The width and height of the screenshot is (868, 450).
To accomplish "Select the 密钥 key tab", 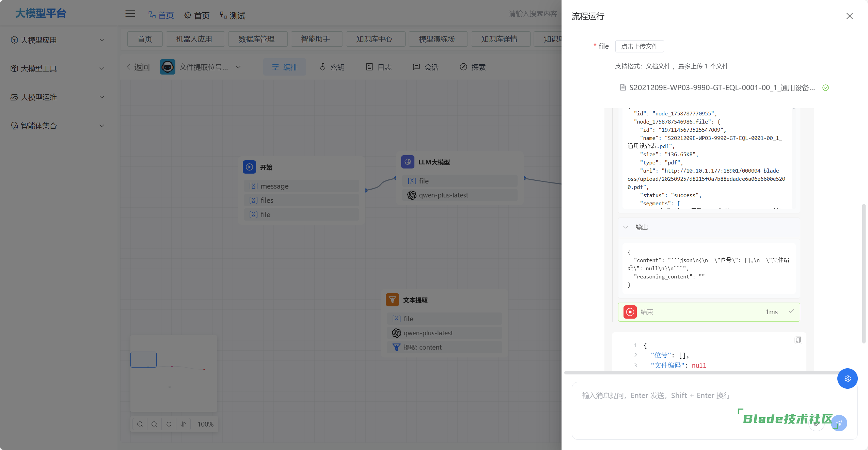I will [x=332, y=67].
